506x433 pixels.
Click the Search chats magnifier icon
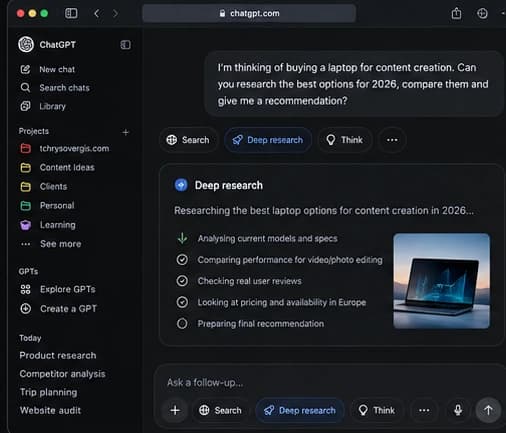pos(26,88)
